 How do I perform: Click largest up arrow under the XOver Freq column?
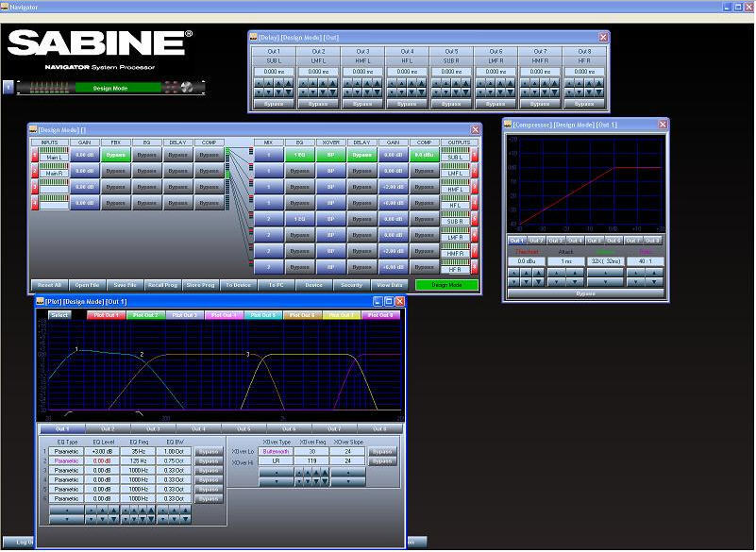[325, 473]
